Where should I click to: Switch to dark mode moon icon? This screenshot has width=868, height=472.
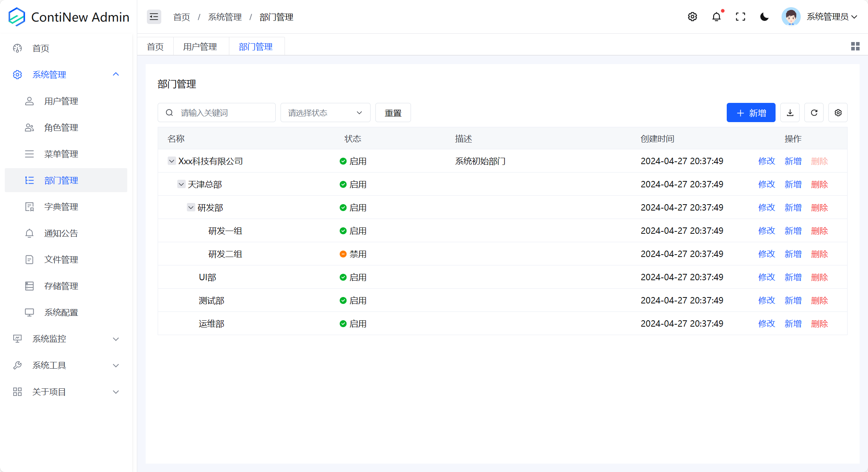(764, 16)
